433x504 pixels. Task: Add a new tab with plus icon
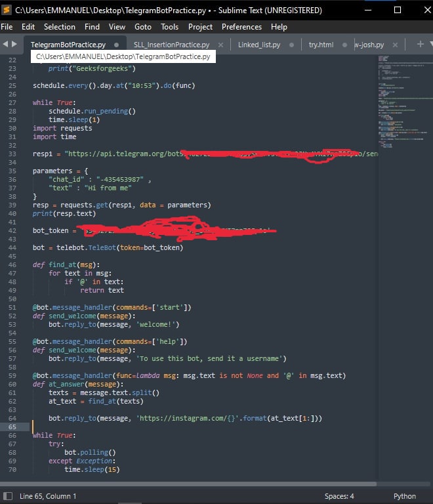420,44
